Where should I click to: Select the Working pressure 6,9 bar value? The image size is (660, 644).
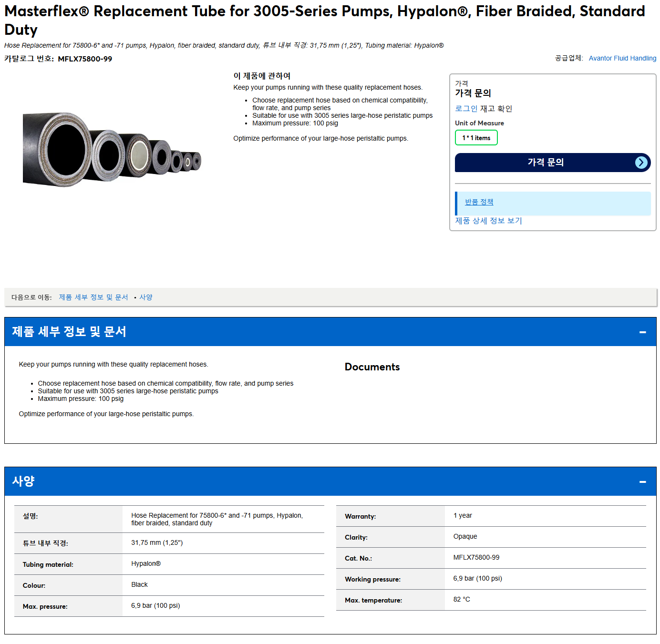[477, 578]
